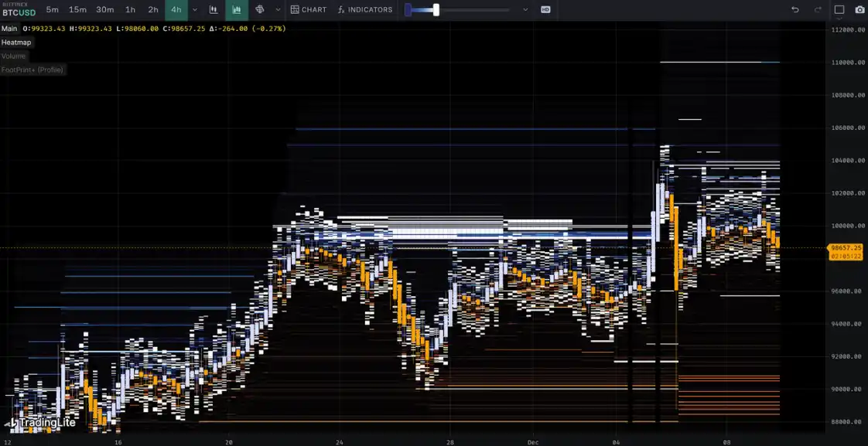This screenshot has height=446, width=868.
Task: Click the undo arrow icon
Action: (x=795, y=10)
